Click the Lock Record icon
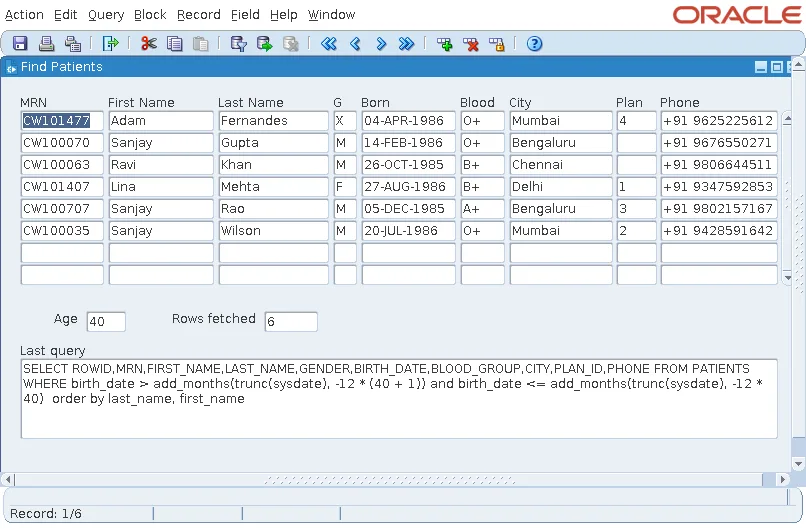Screen dimensions: 806x529 tap(497, 44)
